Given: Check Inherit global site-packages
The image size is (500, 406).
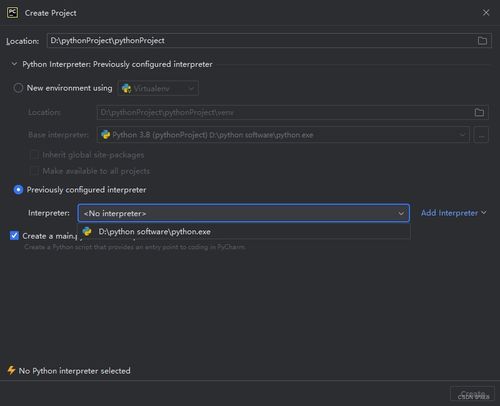Looking at the screenshot, I should [34, 155].
